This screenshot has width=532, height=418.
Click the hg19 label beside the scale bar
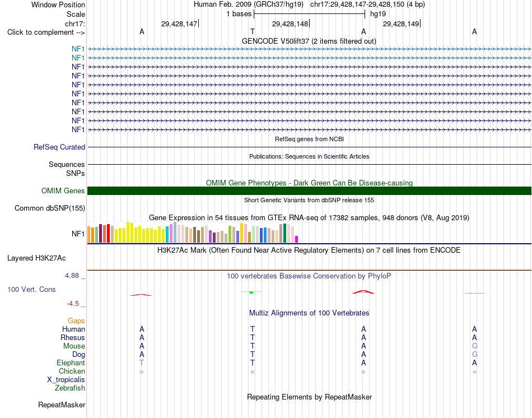click(x=378, y=14)
